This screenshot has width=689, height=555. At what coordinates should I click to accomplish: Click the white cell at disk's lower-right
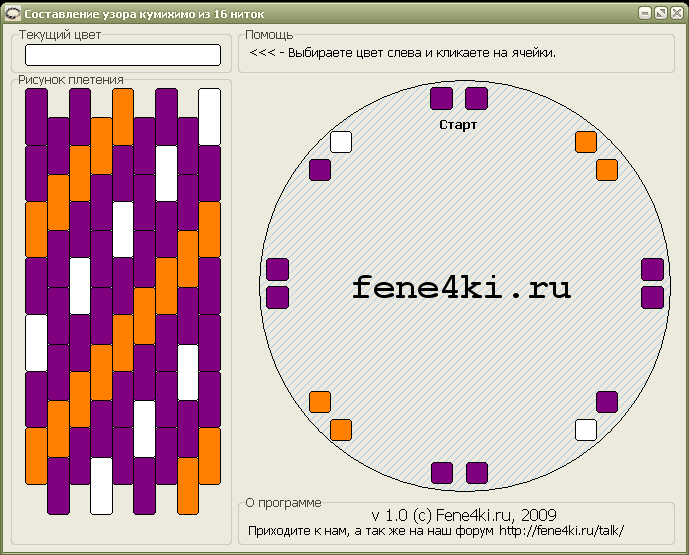(x=586, y=430)
